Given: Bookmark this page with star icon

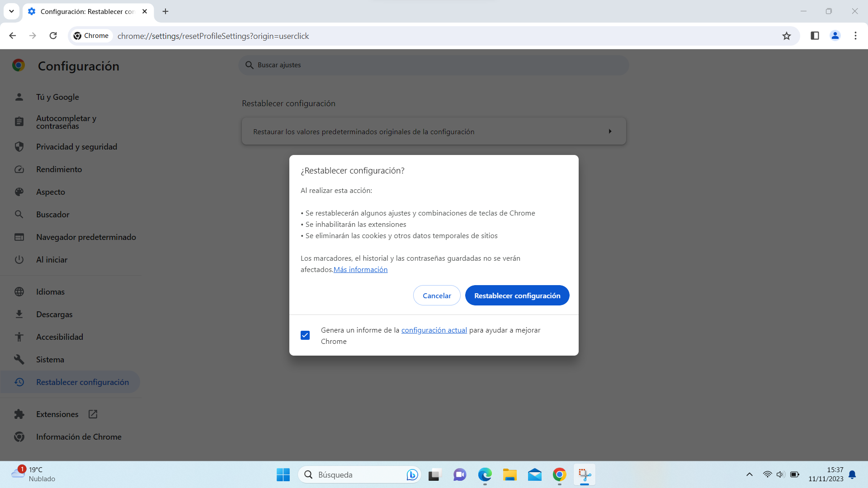Looking at the screenshot, I should pos(787,36).
